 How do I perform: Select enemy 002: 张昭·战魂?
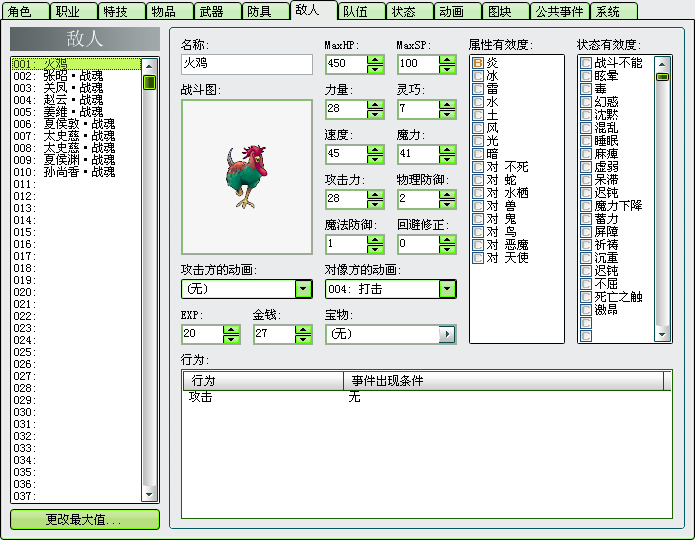coord(76,76)
